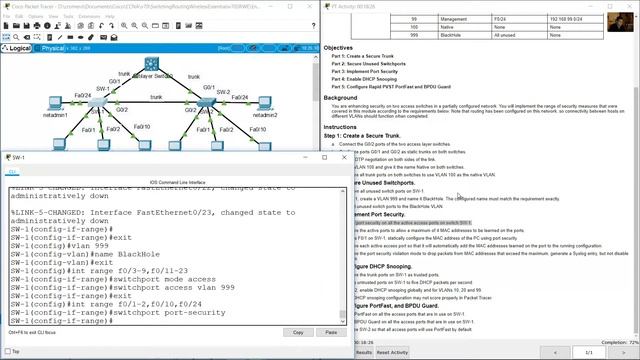
Task: Click the Copy button below the CLI
Action: [298, 332]
